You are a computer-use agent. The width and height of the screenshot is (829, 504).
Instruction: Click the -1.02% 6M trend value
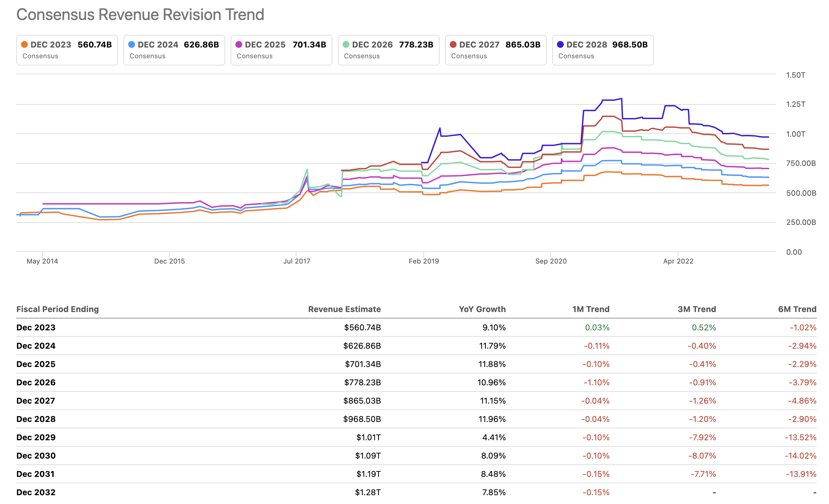(x=803, y=327)
